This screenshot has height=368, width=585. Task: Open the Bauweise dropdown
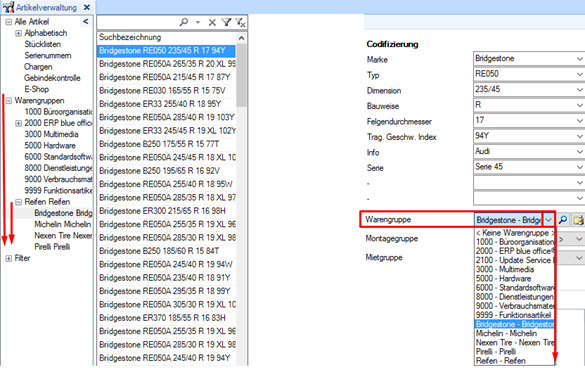tap(579, 105)
